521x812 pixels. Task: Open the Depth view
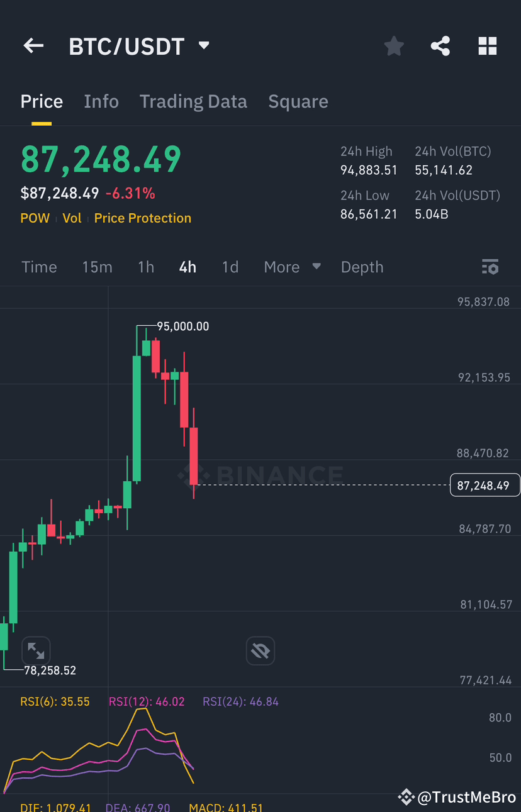tap(362, 267)
